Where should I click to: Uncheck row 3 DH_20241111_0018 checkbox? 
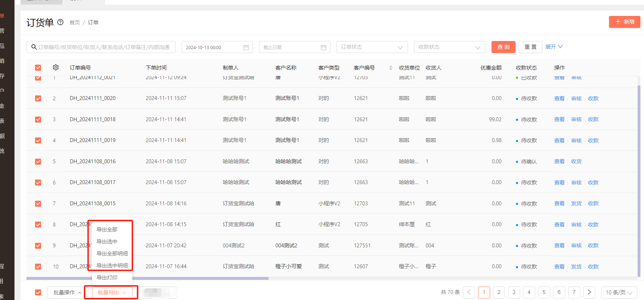point(38,119)
